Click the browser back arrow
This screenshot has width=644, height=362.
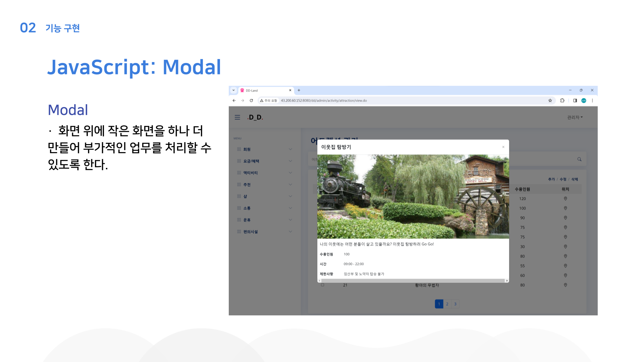click(234, 101)
